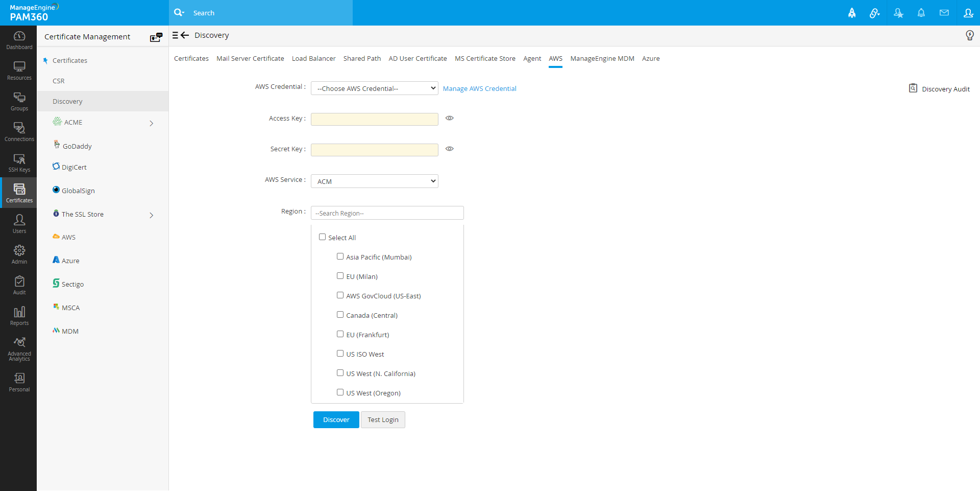Go to Groups in the sidebar

tap(19, 101)
